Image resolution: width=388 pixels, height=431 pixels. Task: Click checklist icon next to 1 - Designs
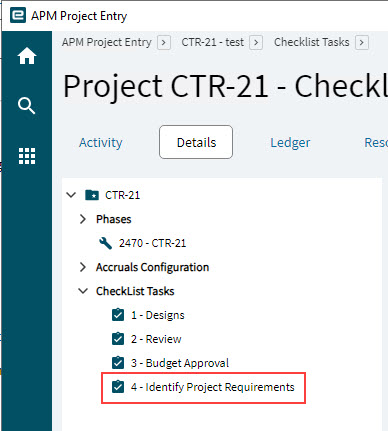(118, 315)
